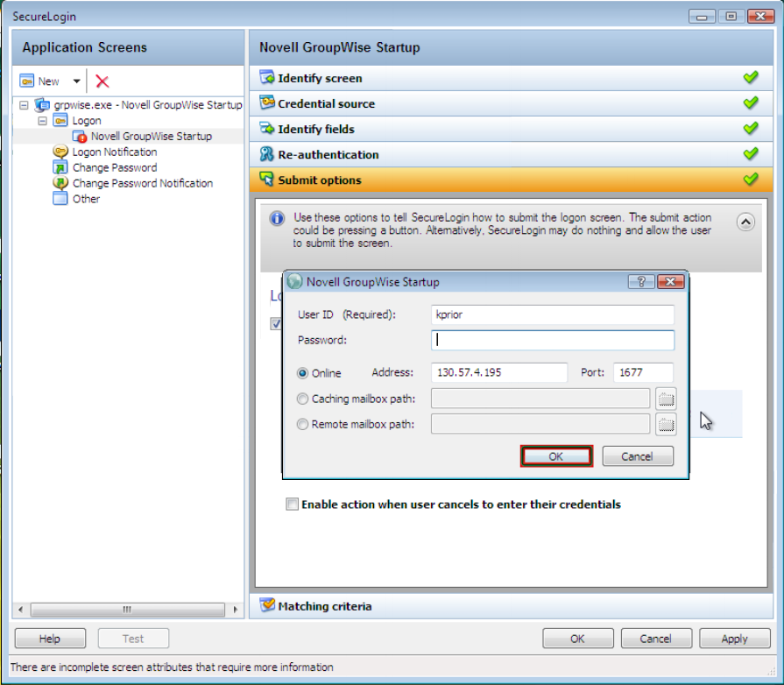Click the GroupWise dialog globe icon
Viewport: 784px width, 685px height.
[294, 281]
